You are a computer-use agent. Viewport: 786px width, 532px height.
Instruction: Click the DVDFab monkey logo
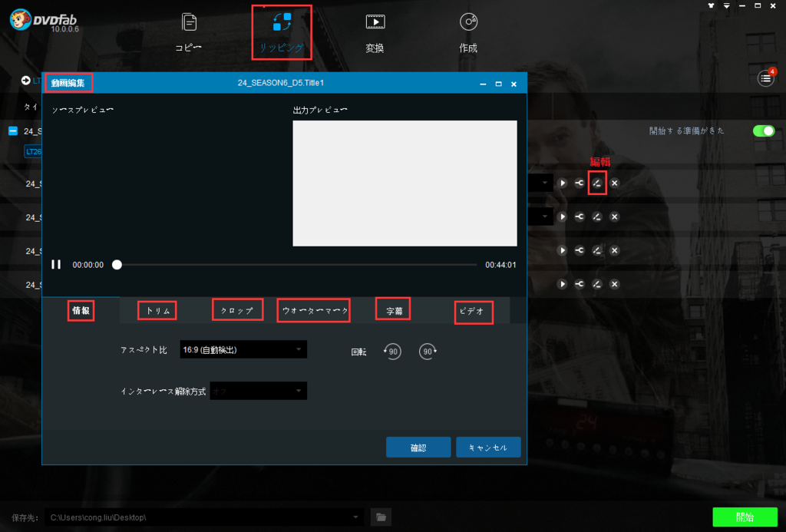coord(21,19)
